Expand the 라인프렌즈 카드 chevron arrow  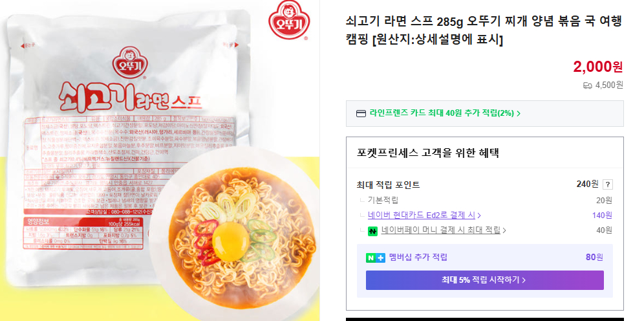(519, 114)
